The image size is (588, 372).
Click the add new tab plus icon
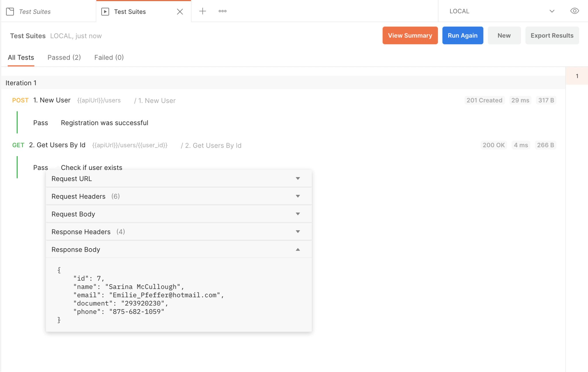tap(203, 11)
